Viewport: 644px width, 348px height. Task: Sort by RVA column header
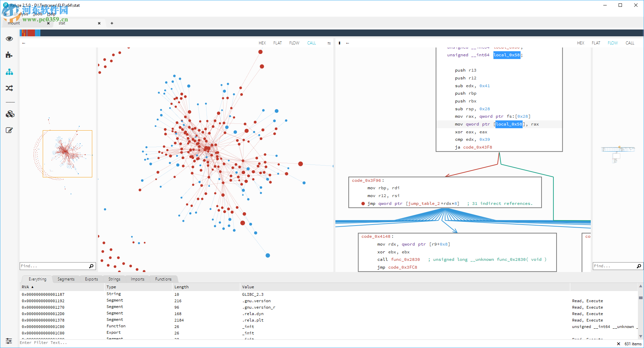click(62, 287)
